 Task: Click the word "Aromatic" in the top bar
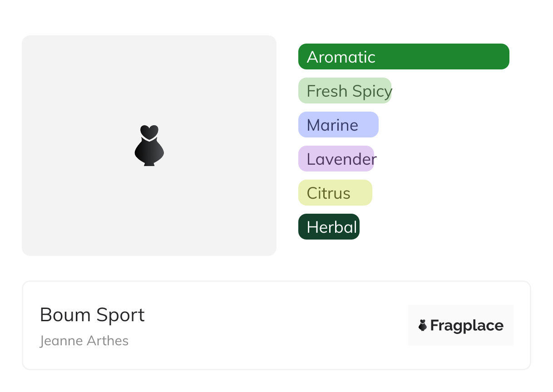coord(341,57)
